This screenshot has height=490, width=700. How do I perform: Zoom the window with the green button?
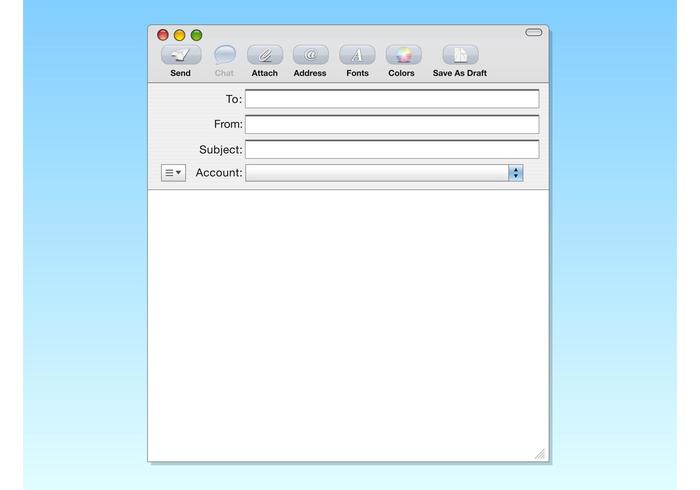point(196,35)
